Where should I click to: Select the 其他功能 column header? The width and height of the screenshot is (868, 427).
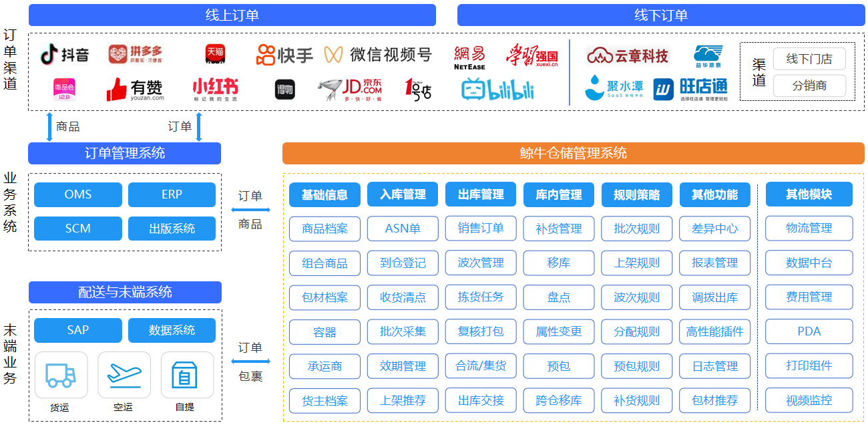(715, 194)
